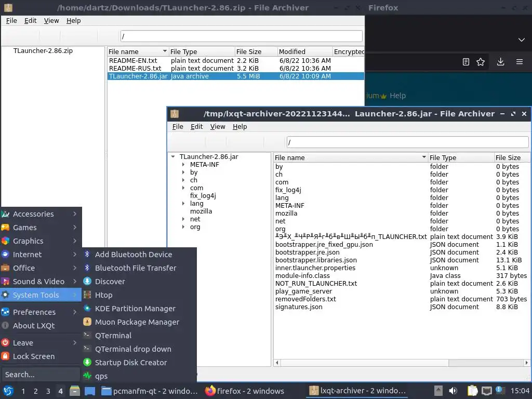The height and width of the screenshot is (399, 532).
Task: Expand the META-INF tree folder
Action: 183,165
